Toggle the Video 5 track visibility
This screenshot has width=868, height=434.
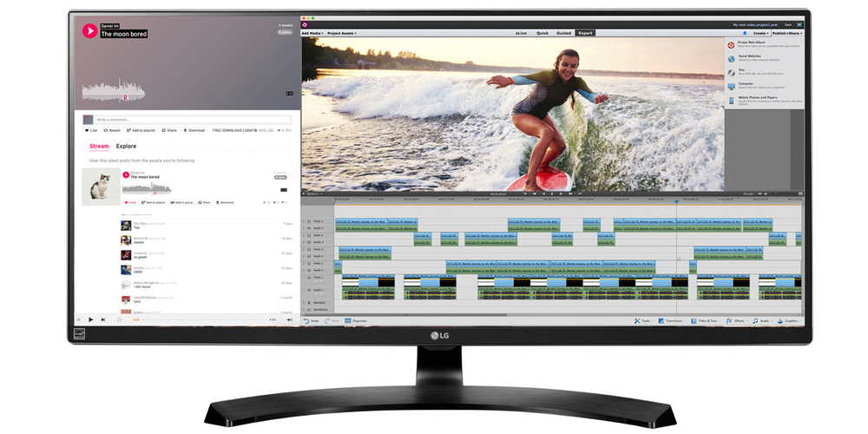click(x=311, y=222)
